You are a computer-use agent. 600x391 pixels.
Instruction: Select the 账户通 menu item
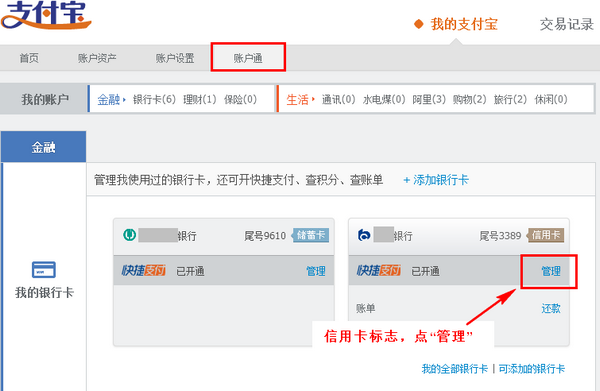coord(248,58)
